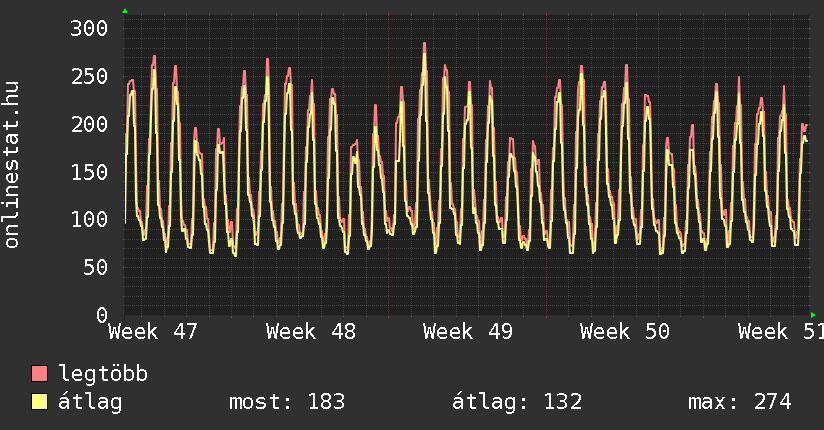
Task: Click the Week 48 axis label
Action: pyautogui.click(x=310, y=332)
